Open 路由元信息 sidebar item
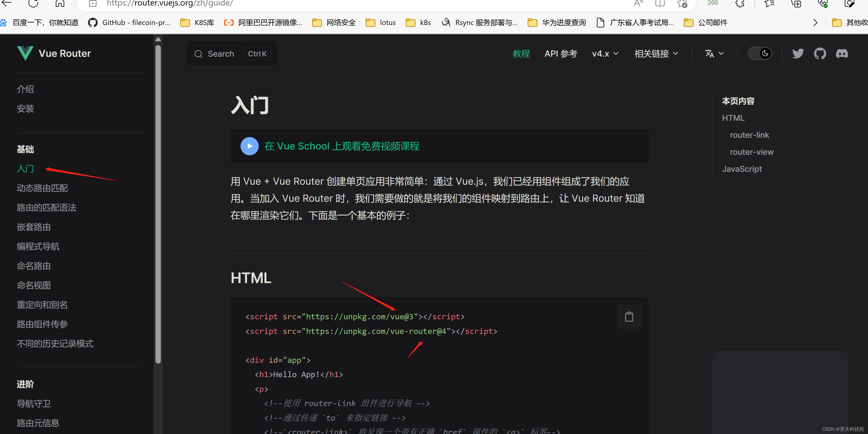The height and width of the screenshot is (434, 868). pyautogui.click(x=38, y=423)
